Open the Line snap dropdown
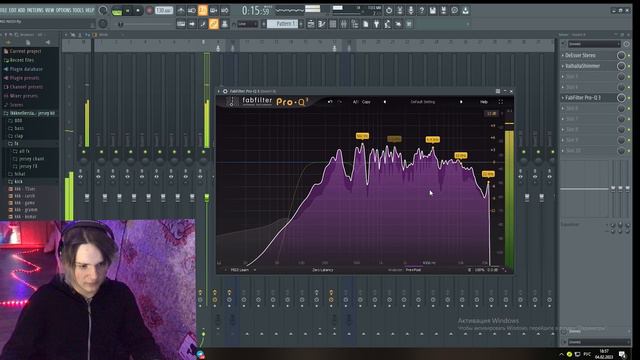The width and height of the screenshot is (640, 360). [247, 24]
